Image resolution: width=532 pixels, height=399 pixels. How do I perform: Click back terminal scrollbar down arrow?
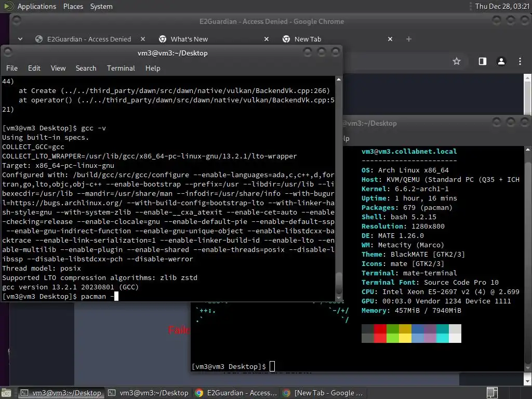528,368
